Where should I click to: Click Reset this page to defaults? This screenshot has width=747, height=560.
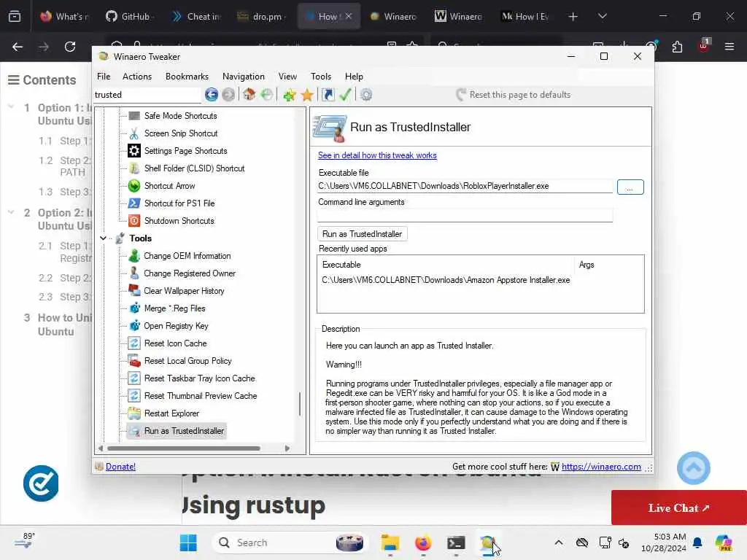tap(513, 95)
